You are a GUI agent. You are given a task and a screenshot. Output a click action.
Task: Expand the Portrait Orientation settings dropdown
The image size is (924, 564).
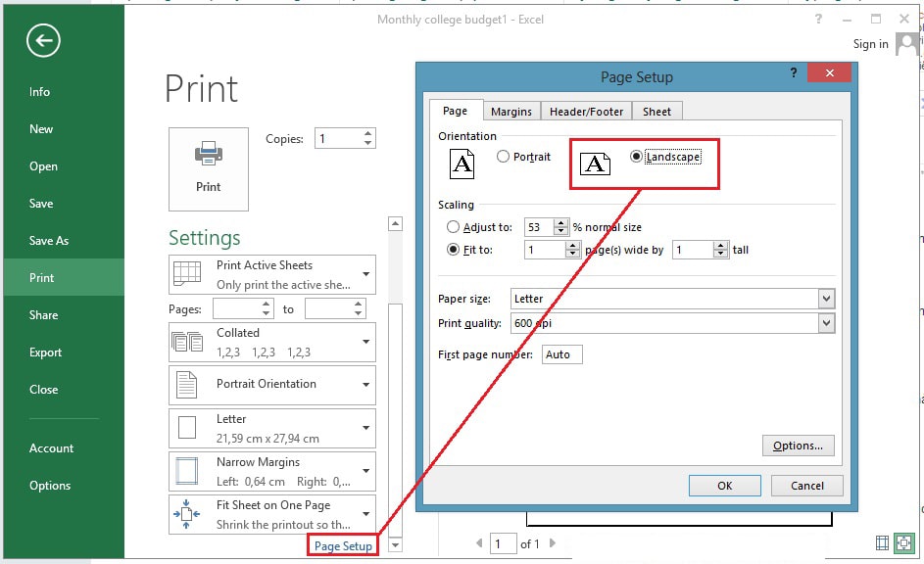(365, 384)
